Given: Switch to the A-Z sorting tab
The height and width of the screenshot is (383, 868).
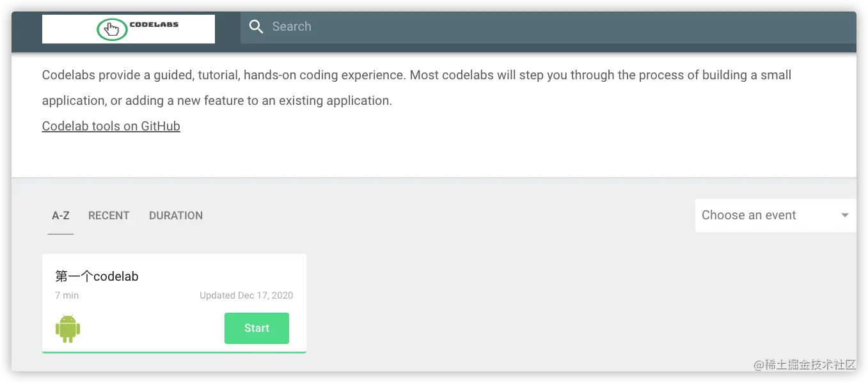Looking at the screenshot, I should coord(61,215).
